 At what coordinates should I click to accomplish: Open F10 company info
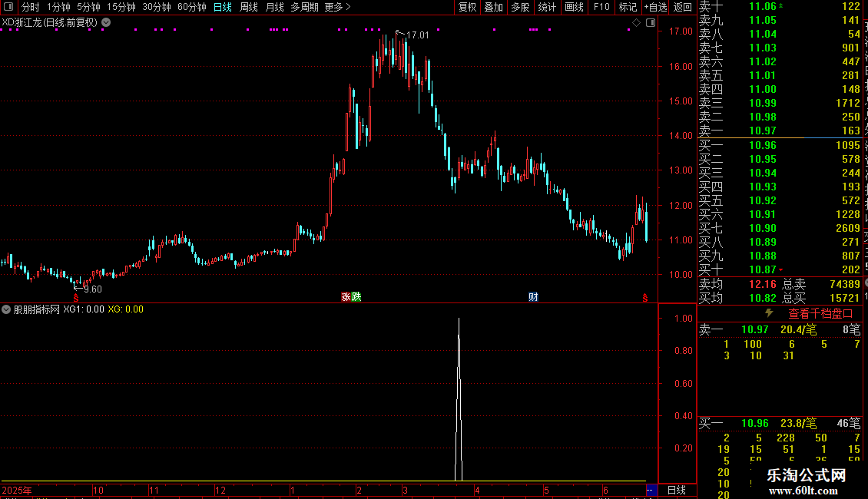tap(601, 7)
